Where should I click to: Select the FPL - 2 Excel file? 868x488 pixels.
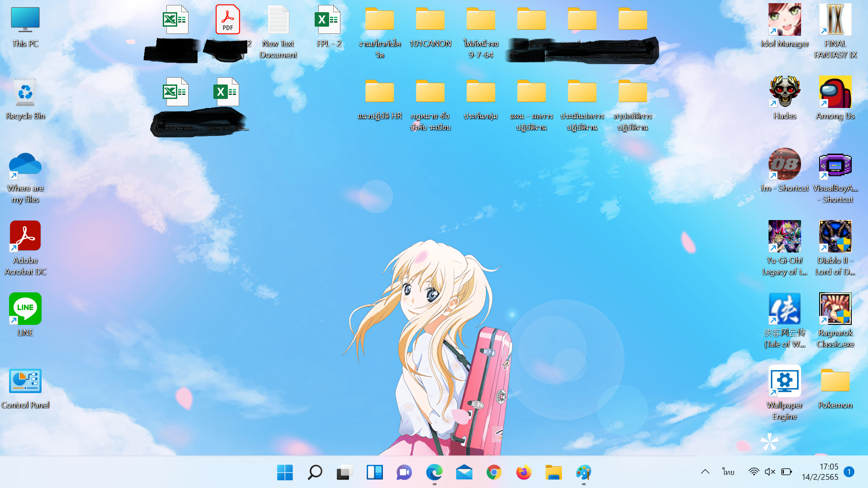pos(329,27)
